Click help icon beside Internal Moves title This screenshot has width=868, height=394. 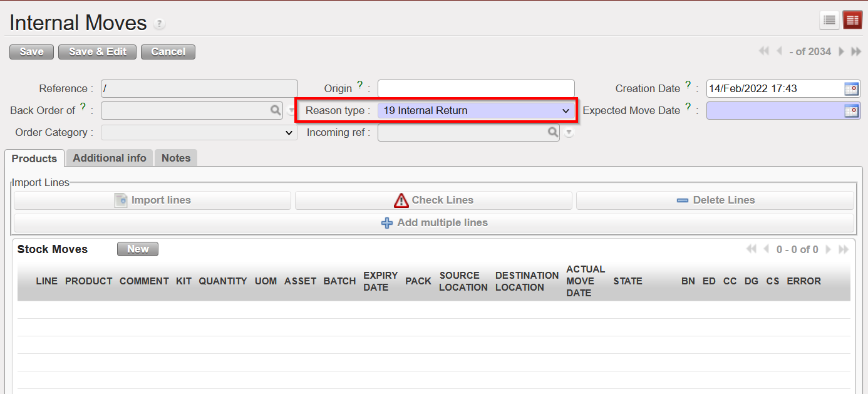pyautogui.click(x=160, y=24)
